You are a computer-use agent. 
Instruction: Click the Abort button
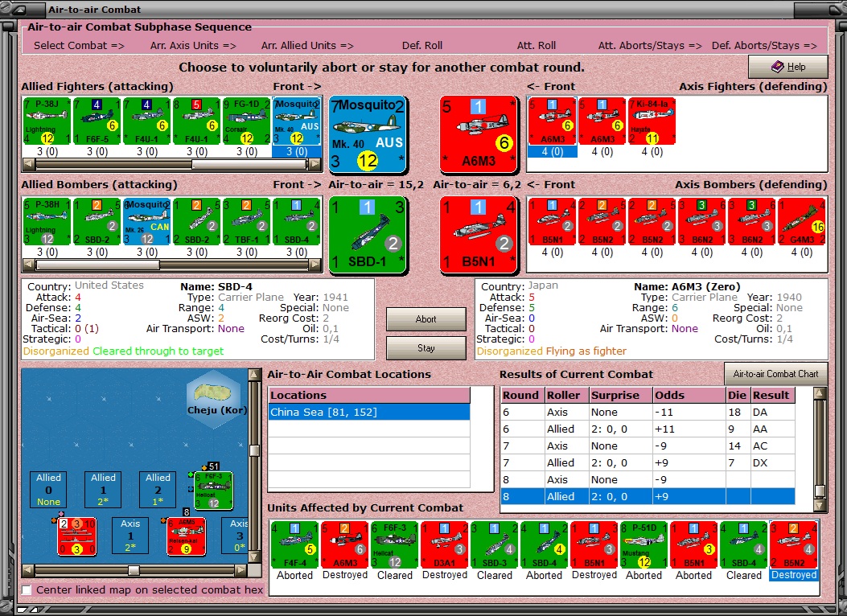(x=426, y=319)
